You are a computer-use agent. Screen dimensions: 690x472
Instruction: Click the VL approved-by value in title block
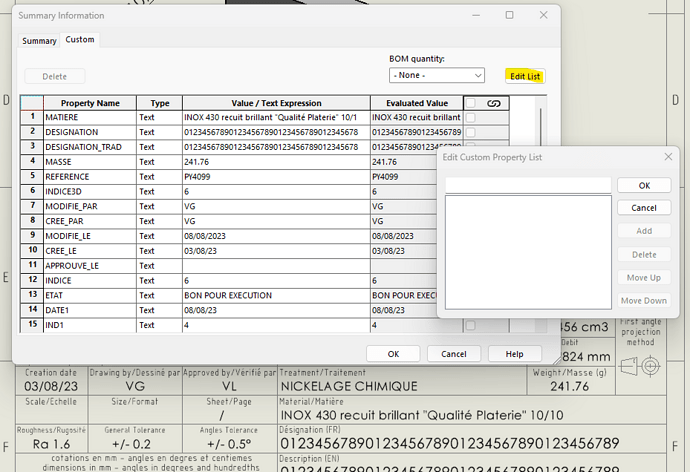229,386
